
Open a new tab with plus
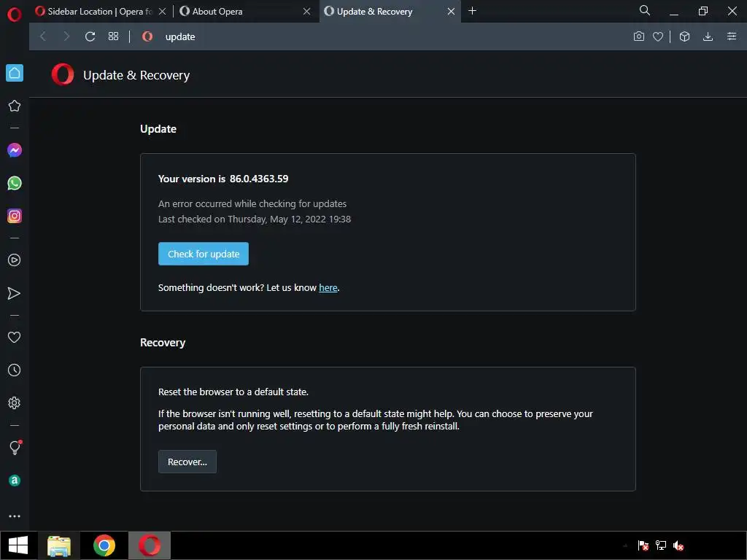(472, 11)
